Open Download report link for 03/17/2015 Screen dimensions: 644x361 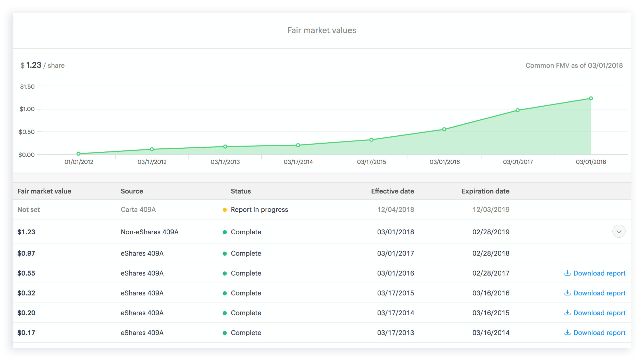click(599, 293)
